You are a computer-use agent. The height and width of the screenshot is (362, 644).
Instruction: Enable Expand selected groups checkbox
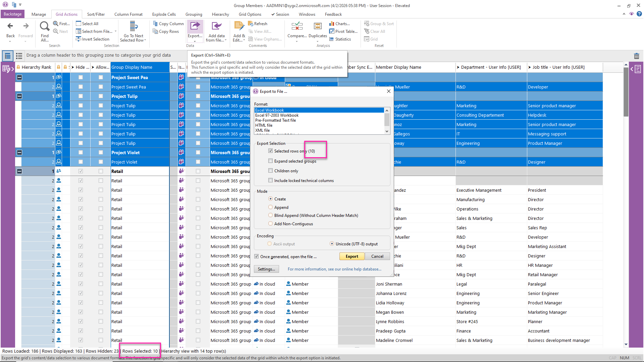click(270, 161)
